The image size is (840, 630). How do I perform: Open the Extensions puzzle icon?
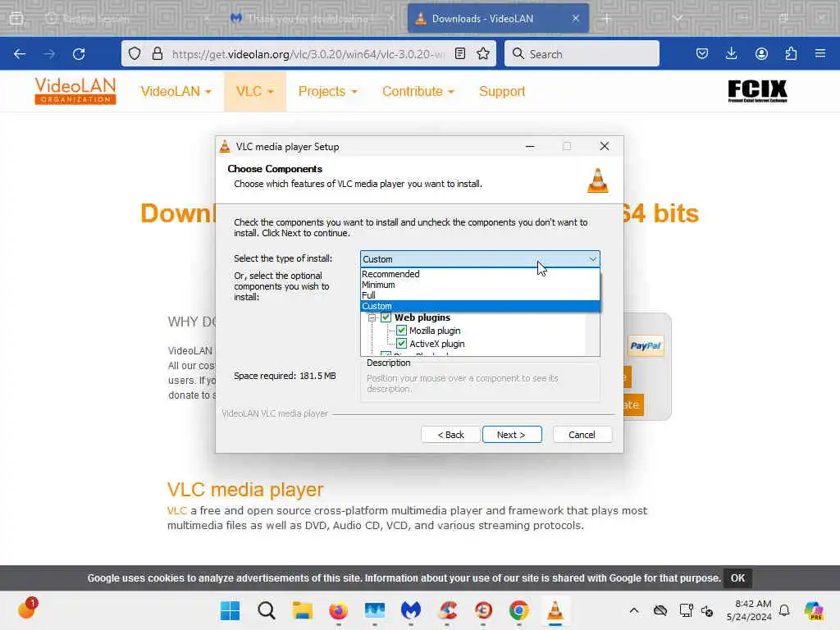click(791, 53)
